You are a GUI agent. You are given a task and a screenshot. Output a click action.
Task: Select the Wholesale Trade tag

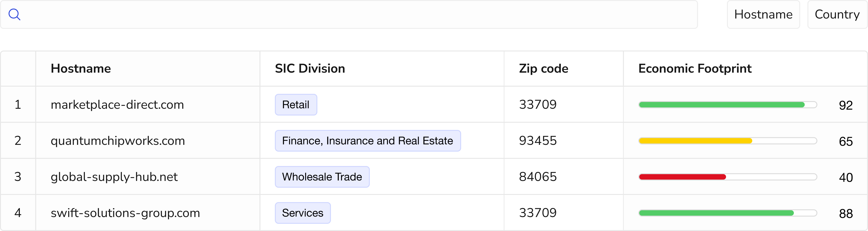[x=322, y=177]
